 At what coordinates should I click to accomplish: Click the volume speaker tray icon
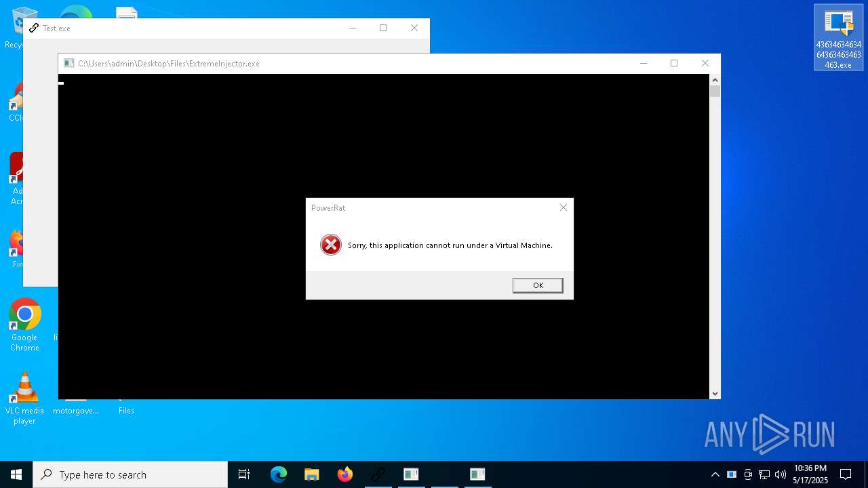point(781,474)
